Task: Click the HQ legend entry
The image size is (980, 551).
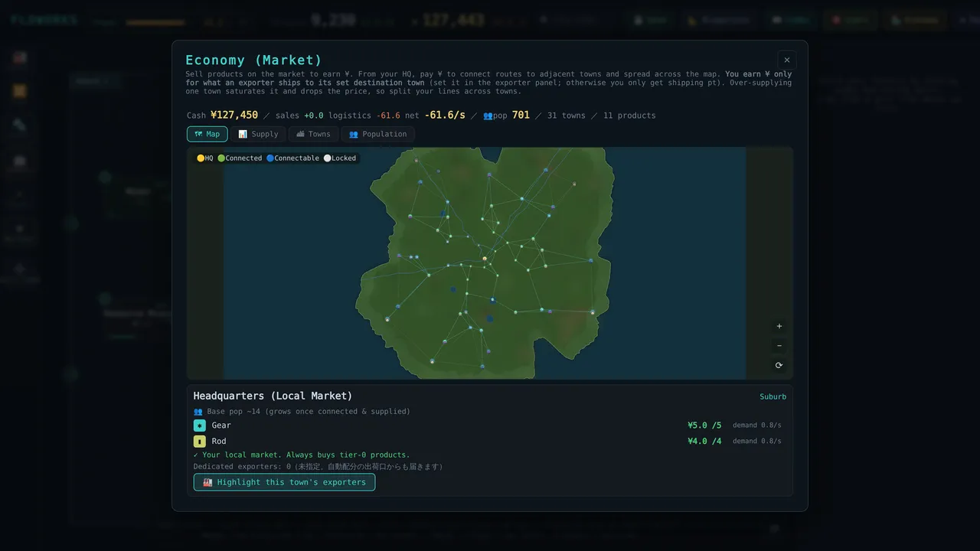Action: point(205,158)
